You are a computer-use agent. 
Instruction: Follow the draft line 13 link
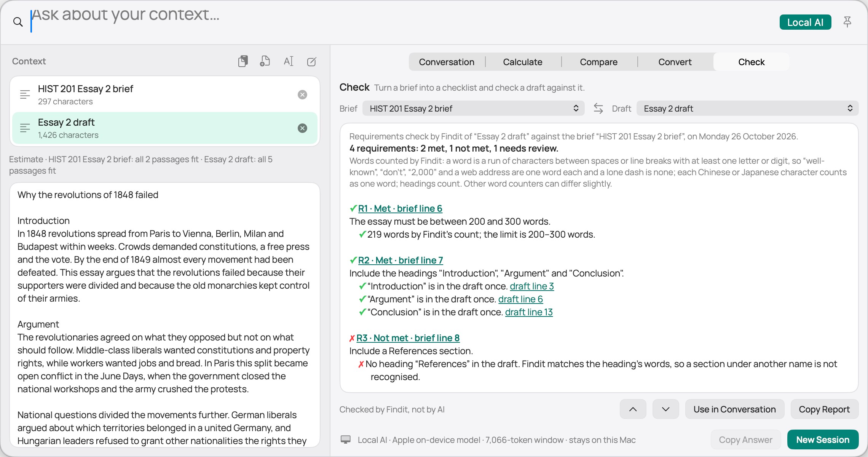pos(529,312)
